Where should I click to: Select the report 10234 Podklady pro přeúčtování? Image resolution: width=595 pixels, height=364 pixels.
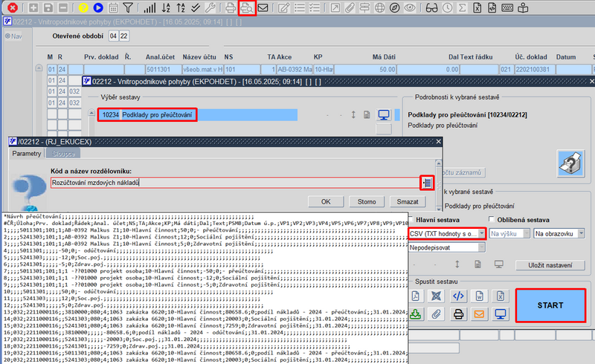tap(147, 115)
